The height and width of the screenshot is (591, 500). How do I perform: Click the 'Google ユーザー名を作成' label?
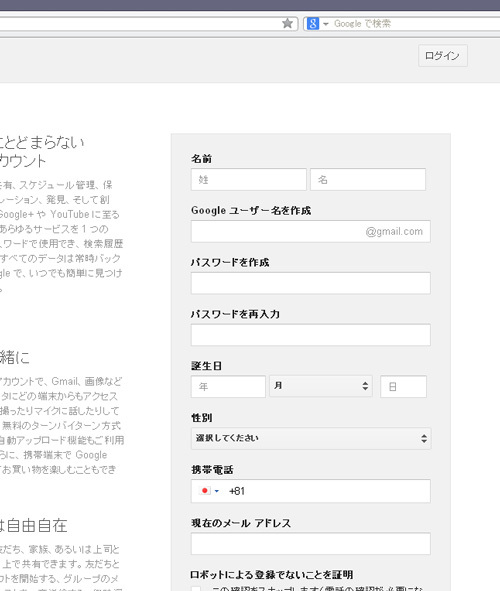click(x=251, y=210)
